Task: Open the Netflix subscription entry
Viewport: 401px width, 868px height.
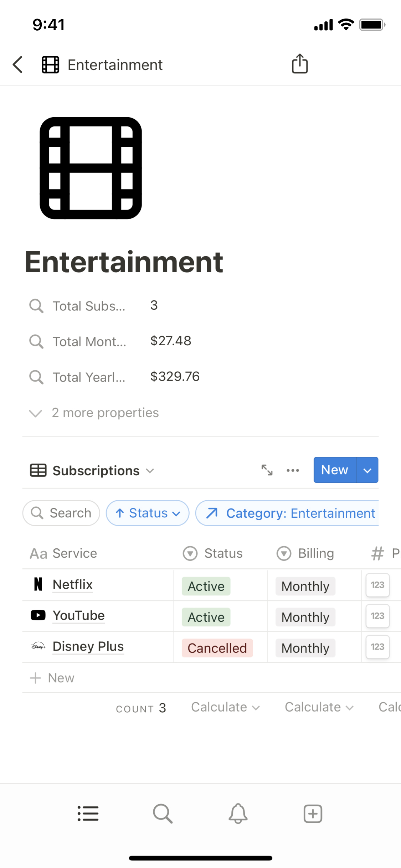Action: click(x=73, y=585)
